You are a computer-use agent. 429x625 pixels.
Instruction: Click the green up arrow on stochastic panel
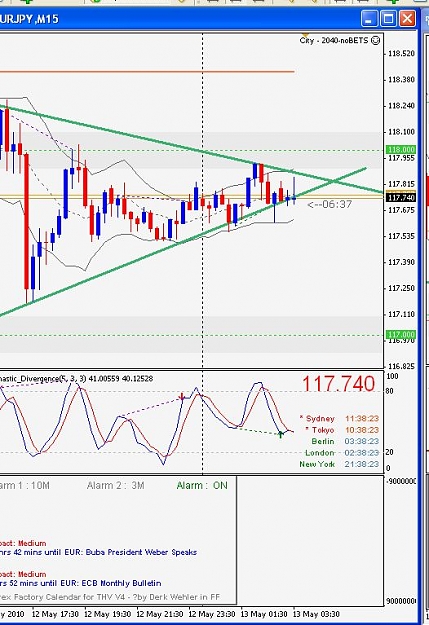tap(281, 434)
